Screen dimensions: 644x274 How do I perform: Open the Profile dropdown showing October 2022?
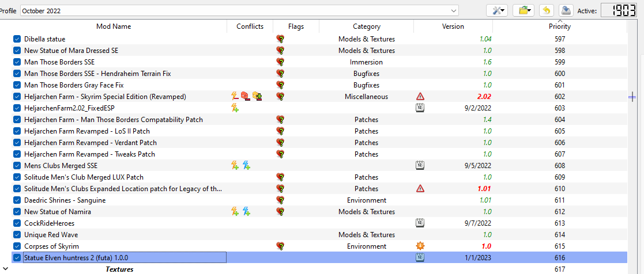(x=239, y=11)
